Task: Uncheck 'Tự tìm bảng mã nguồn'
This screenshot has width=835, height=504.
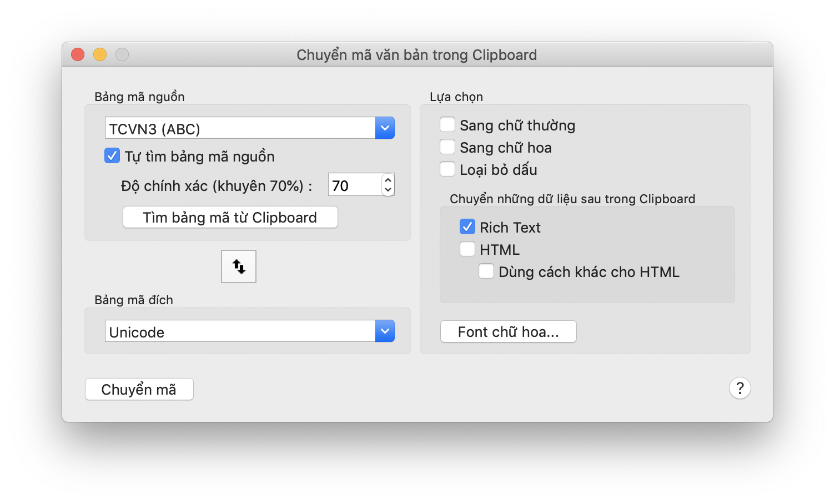Action: point(112,155)
